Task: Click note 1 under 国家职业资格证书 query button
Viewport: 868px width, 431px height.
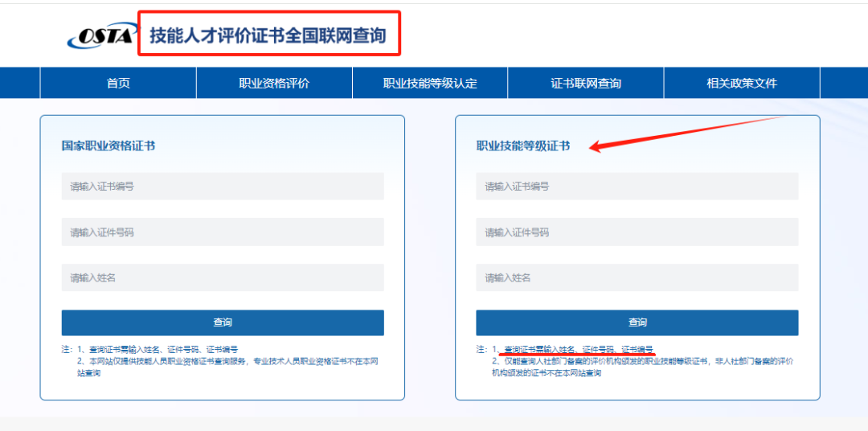Action: [x=158, y=350]
